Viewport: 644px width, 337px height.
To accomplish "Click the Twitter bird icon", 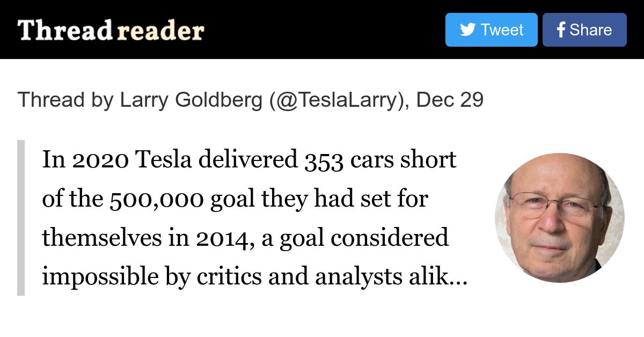I will coord(467,30).
